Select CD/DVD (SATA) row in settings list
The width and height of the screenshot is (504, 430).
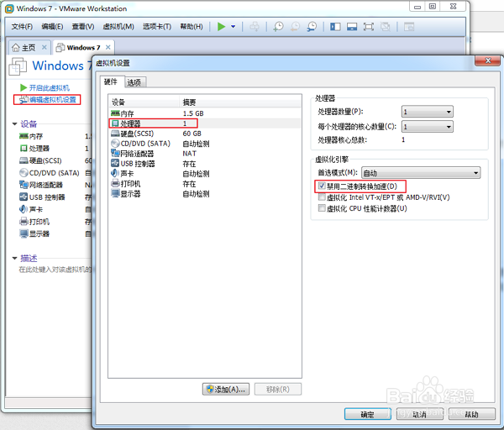coord(205,144)
